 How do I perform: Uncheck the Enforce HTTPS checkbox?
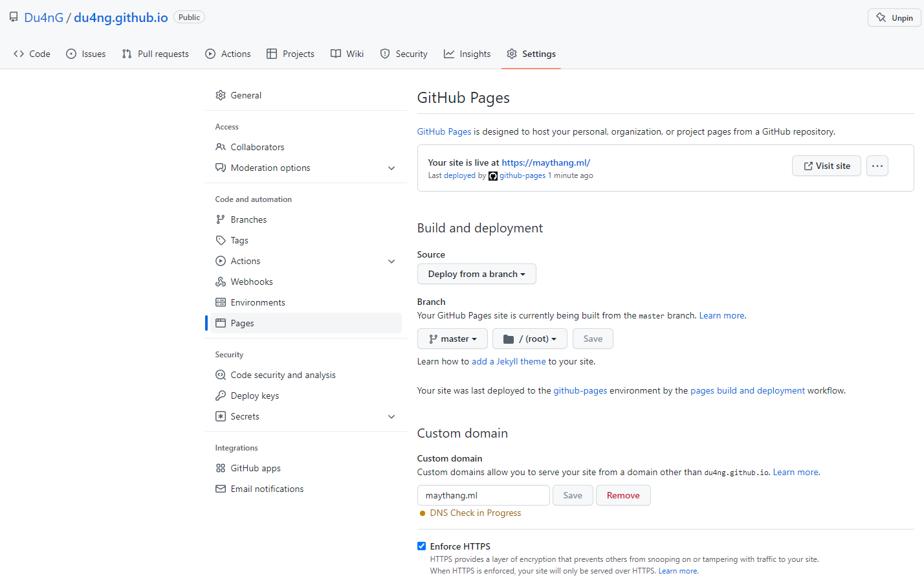pos(422,546)
